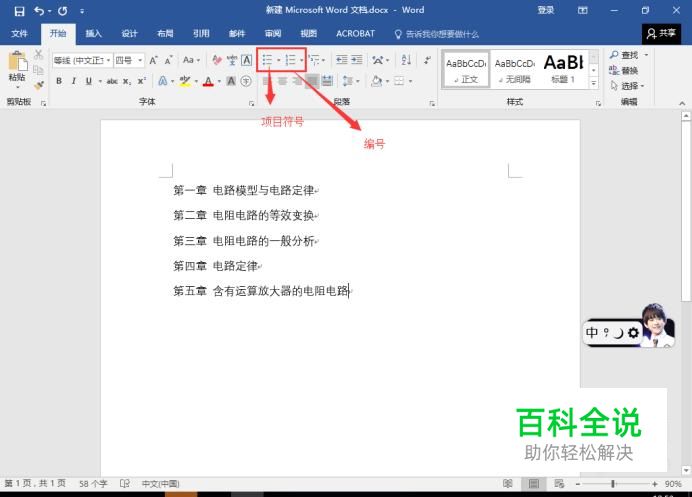Switch to the 设计 (Design) tab
Screen dimensions: 692x497
pos(129,34)
